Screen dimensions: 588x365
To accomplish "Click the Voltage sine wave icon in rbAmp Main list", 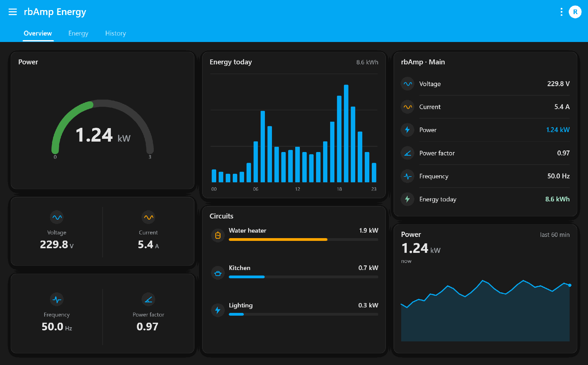I will (x=408, y=84).
